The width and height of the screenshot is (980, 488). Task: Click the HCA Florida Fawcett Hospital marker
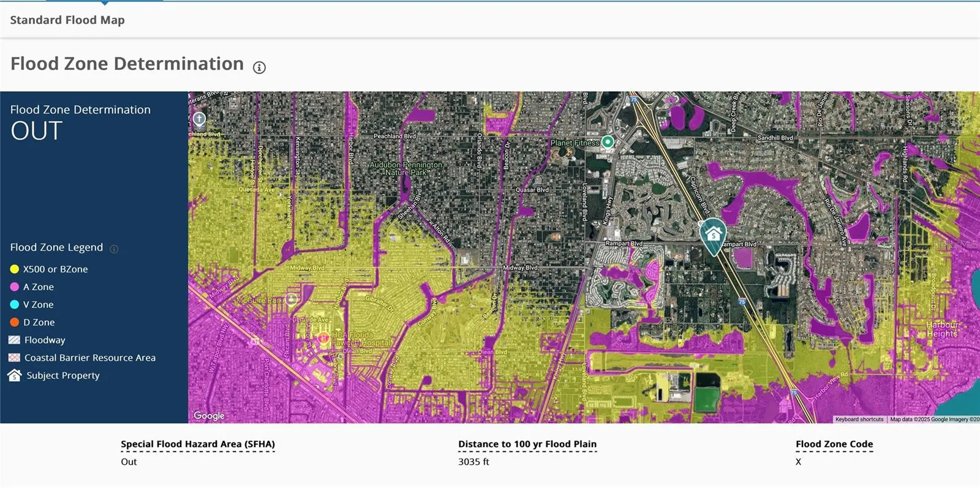point(323,337)
